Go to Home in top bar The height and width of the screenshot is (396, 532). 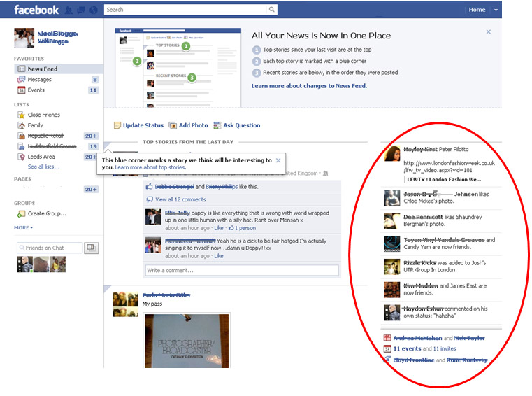pos(477,10)
